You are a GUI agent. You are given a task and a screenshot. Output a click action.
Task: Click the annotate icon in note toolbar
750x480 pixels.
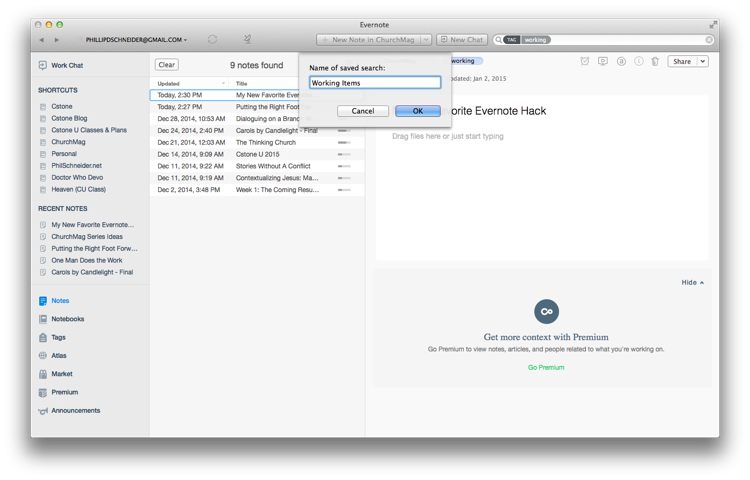(x=621, y=61)
